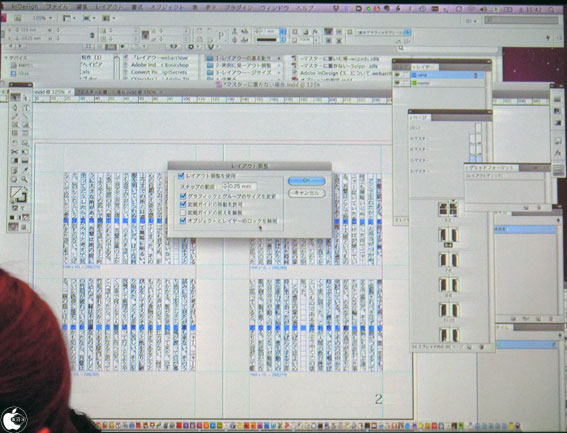This screenshot has width=567, height=433.
Task: Select the Hand tool
Action: pos(15,179)
